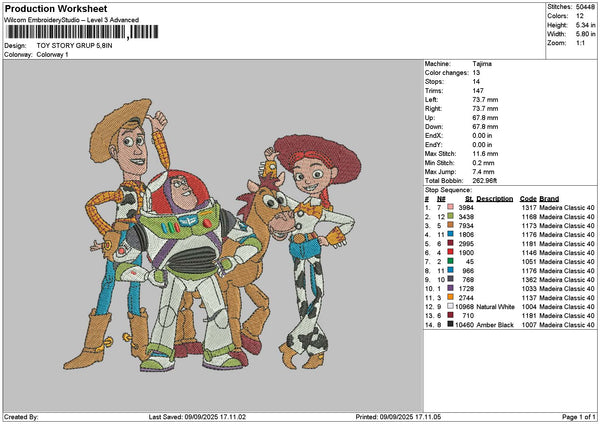This screenshot has width=600, height=424.
Task: Select the 'Amber Black' description cell
Action: click(x=495, y=325)
